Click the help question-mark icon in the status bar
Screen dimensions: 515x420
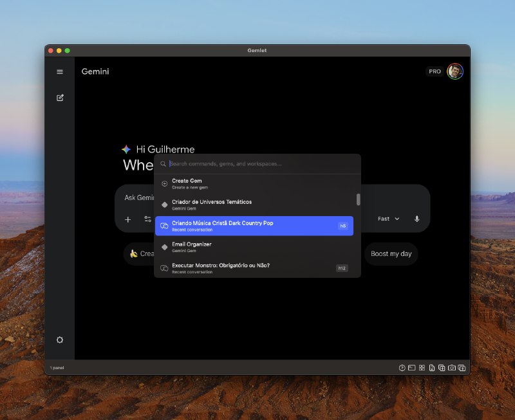tap(402, 367)
